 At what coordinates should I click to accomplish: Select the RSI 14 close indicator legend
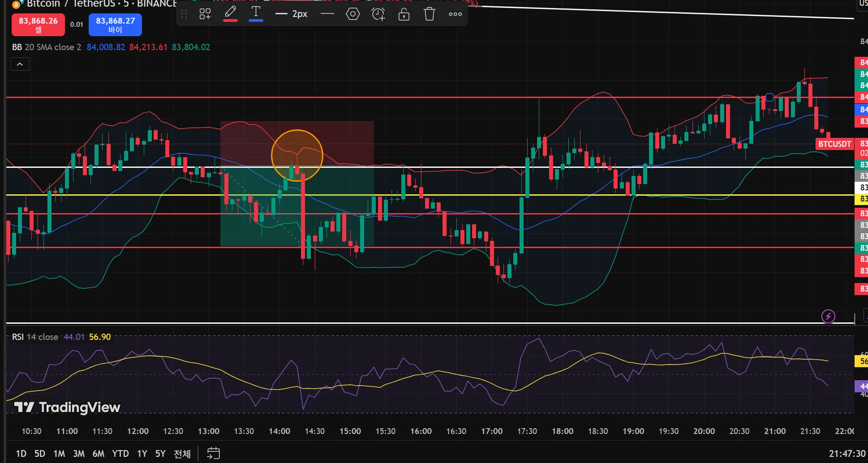point(35,337)
